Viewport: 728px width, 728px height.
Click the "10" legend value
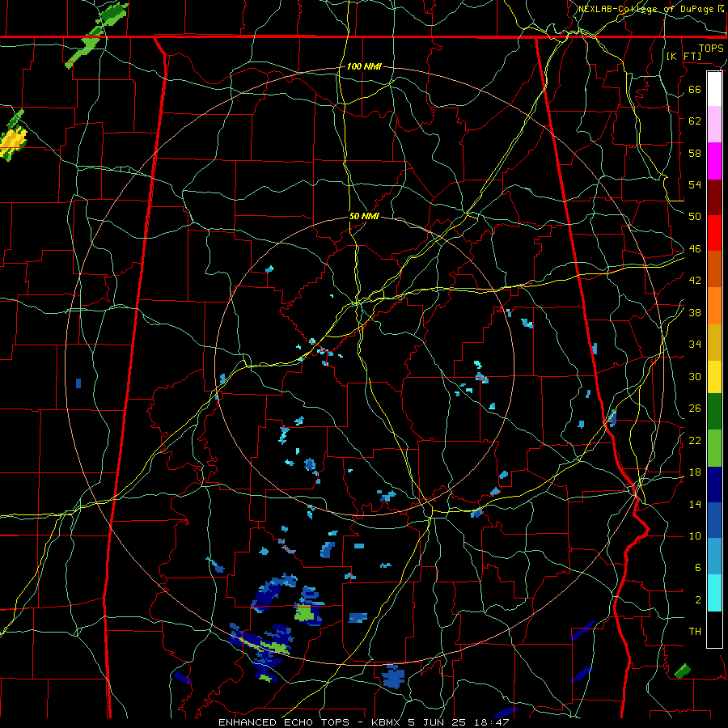coord(695,536)
